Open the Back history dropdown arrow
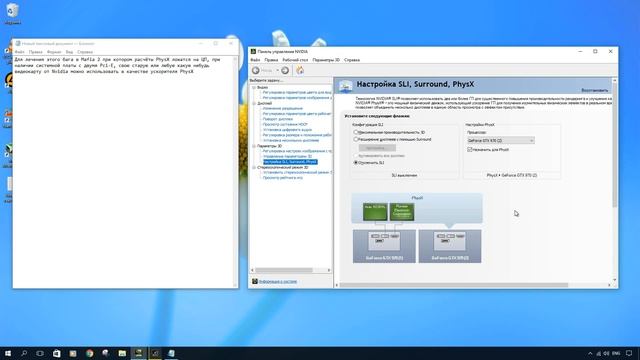Image resolution: width=640 pixels, height=360 pixels. pyautogui.click(x=278, y=70)
